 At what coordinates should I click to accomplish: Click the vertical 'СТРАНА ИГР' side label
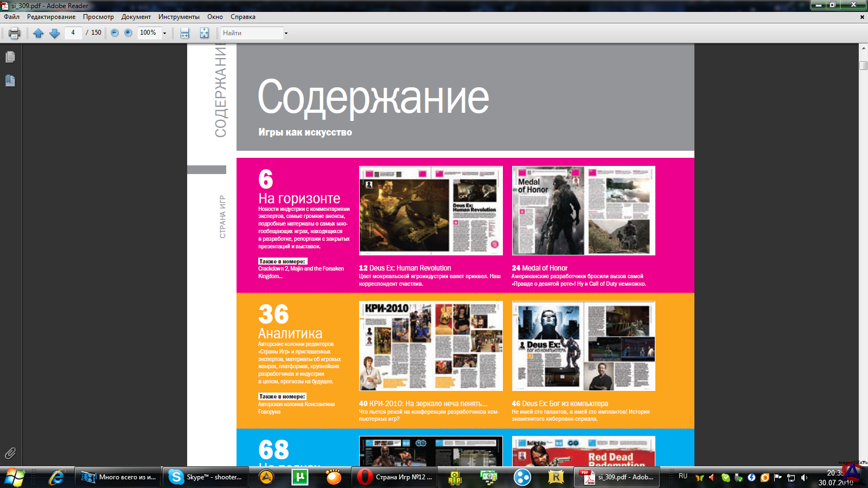coord(222,217)
